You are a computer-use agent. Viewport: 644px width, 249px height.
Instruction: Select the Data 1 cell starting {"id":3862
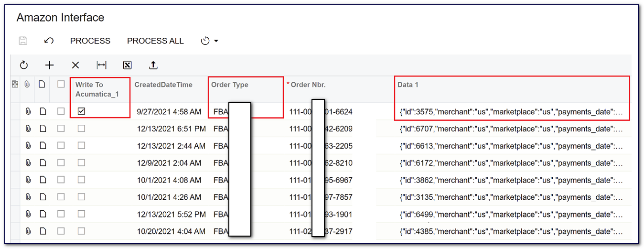pos(511,180)
